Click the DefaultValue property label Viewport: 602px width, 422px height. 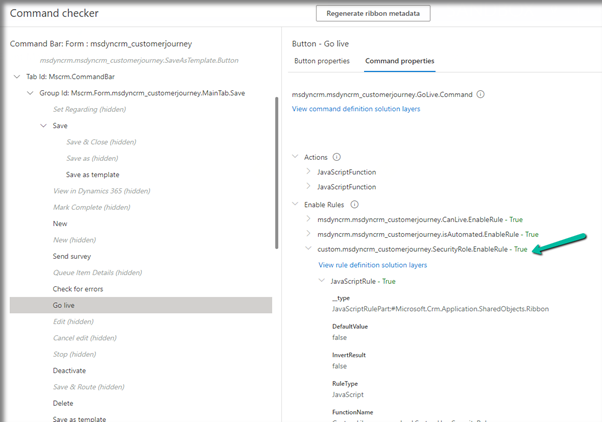pos(350,326)
